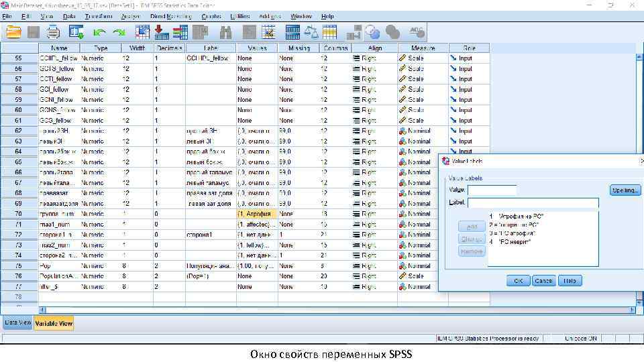
Task: Click the Scale ruler icon in row 55
Action: pos(402,58)
